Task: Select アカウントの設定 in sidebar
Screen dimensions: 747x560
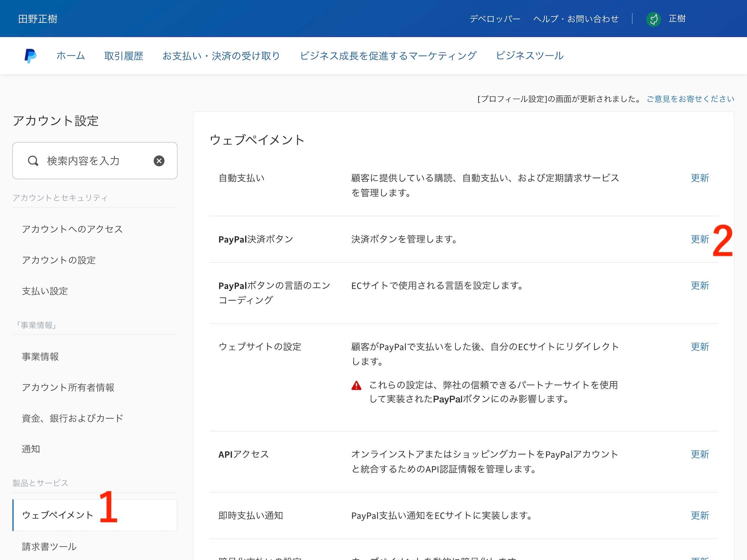Action: pyautogui.click(x=59, y=260)
